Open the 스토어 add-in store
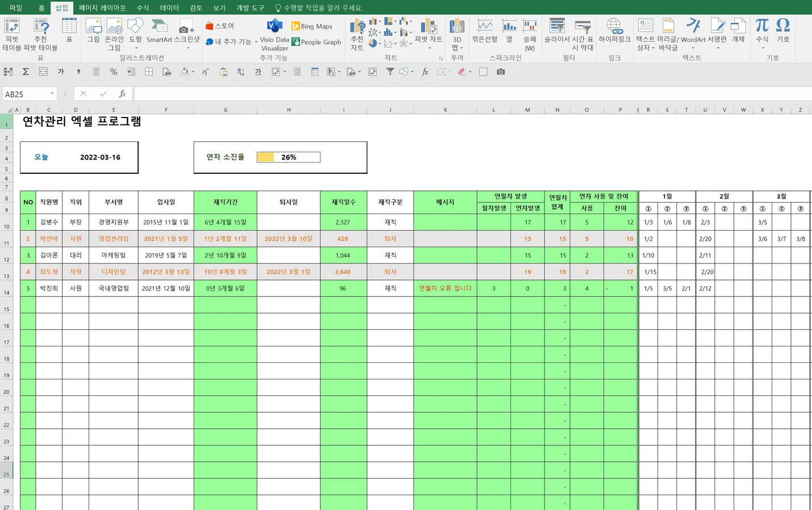Image resolution: width=812 pixels, height=510 pixels. (220, 26)
